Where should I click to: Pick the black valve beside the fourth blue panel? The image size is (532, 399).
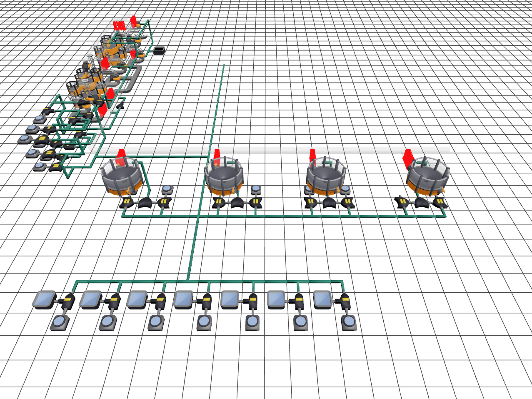pos(206,301)
